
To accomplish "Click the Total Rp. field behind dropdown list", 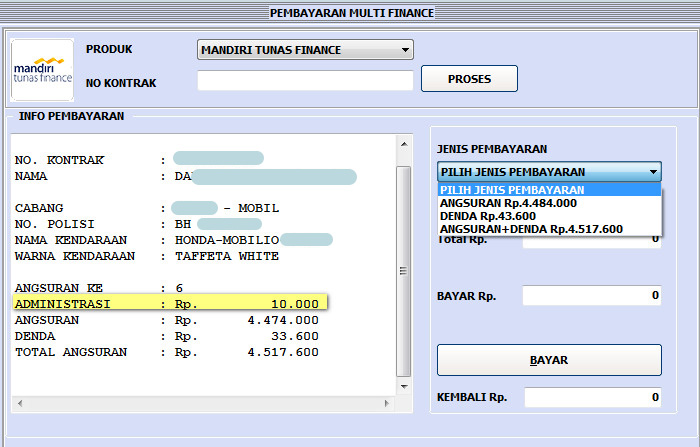I will [x=592, y=242].
